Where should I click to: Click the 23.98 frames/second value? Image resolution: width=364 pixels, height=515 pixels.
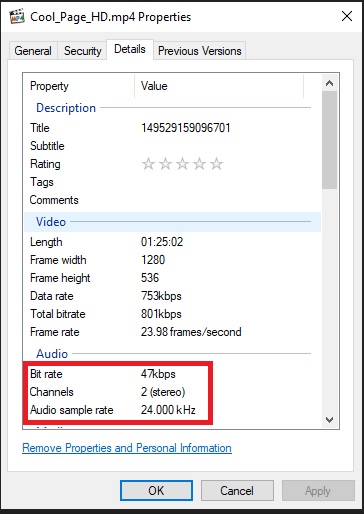tap(191, 332)
